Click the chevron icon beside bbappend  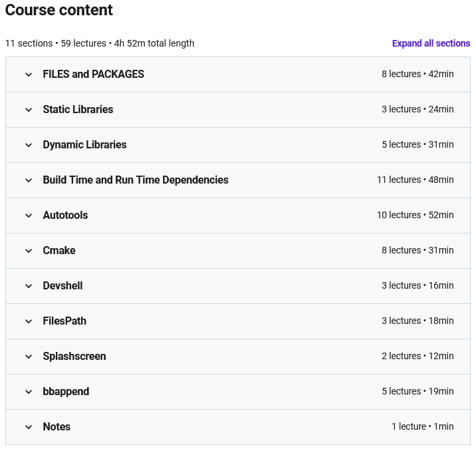[x=29, y=392]
